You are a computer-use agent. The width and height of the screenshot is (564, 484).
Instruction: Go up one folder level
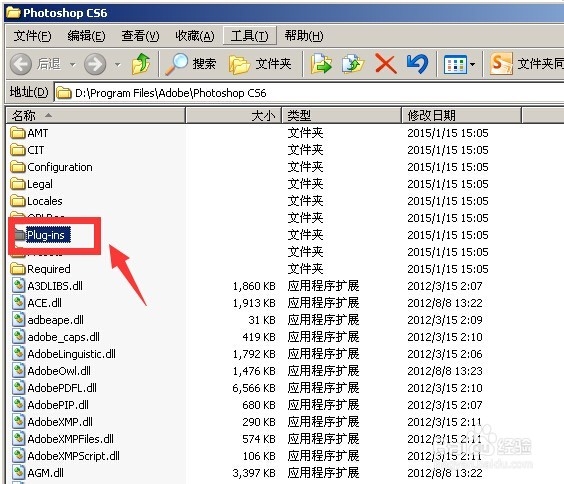[141, 64]
